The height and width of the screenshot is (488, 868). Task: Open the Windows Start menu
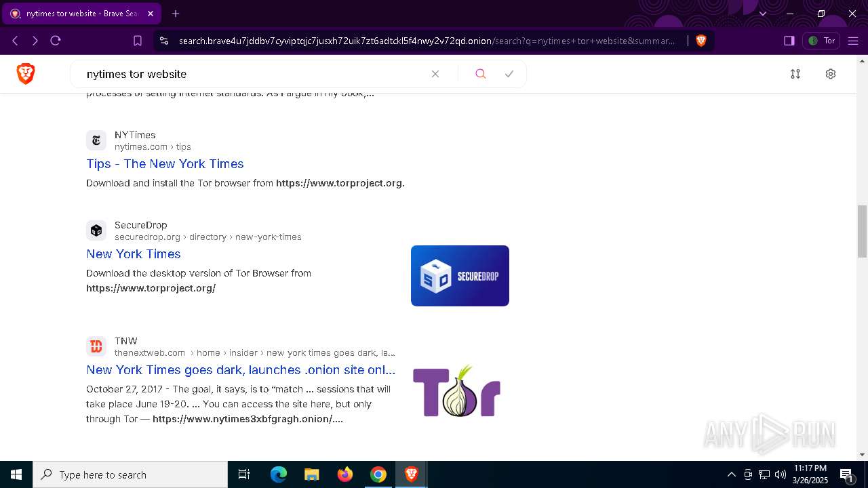(16, 474)
